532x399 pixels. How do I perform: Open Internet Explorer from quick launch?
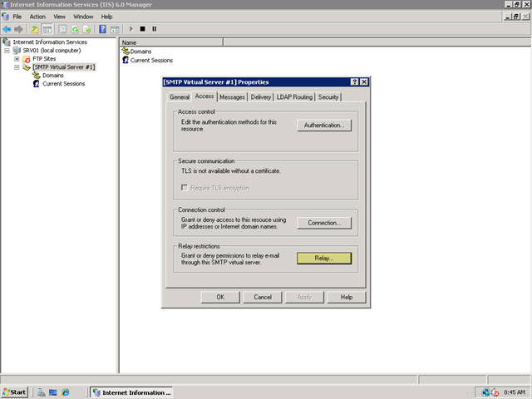pyautogui.click(x=65, y=392)
